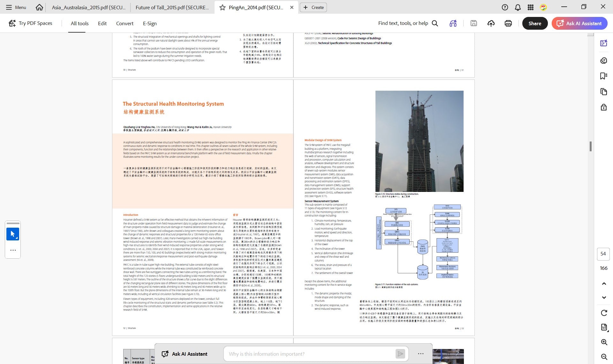613x364 pixels.
Task: Open the Home icon in tab bar
Action: pyautogui.click(x=39, y=7)
